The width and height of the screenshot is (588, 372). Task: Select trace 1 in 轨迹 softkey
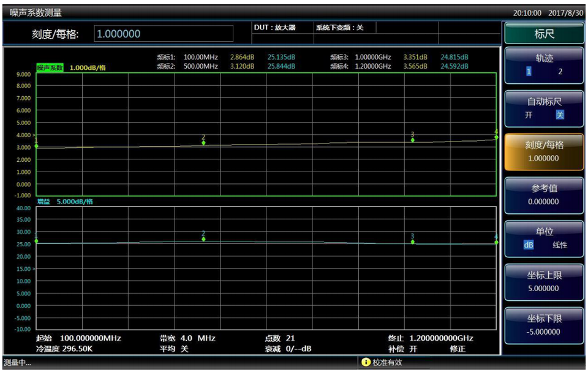click(529, 71)
